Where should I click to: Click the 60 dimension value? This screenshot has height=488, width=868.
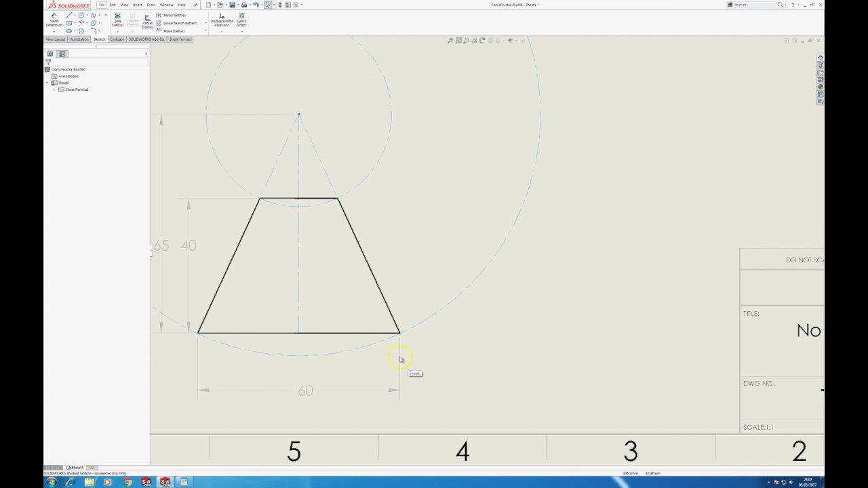[305, 391]
